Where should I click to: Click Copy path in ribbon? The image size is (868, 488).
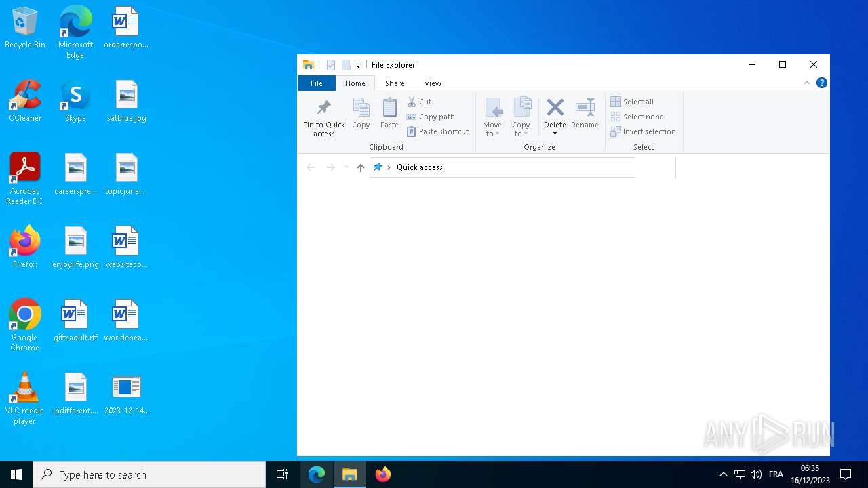[x=431, y=117]
